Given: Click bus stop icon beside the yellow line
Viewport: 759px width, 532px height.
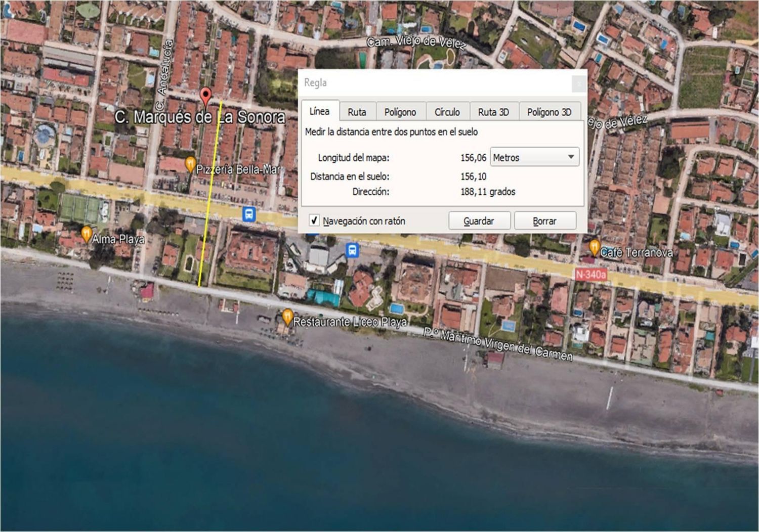Looking at the screenshot, I should pos(249,214).
